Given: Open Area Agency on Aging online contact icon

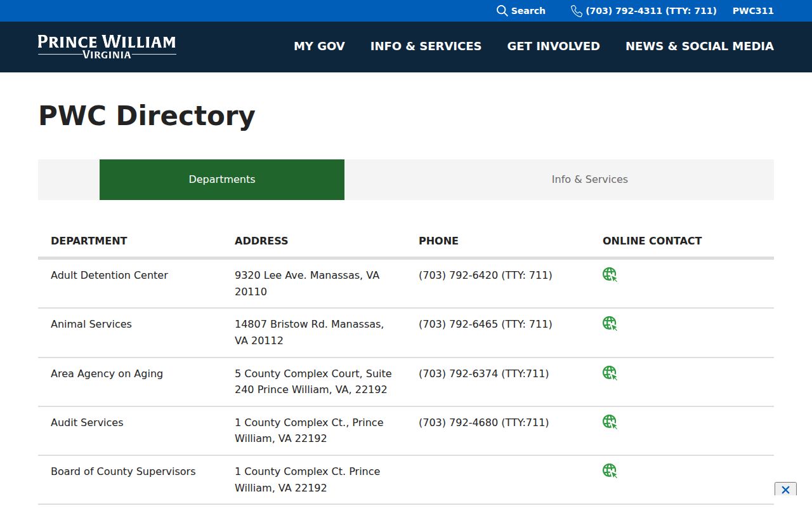Looking at the screenshot, I should point(610,373).
